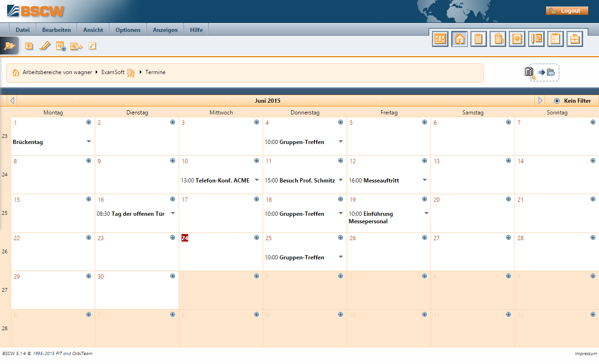Click day number 16

[x=100, y=199]
